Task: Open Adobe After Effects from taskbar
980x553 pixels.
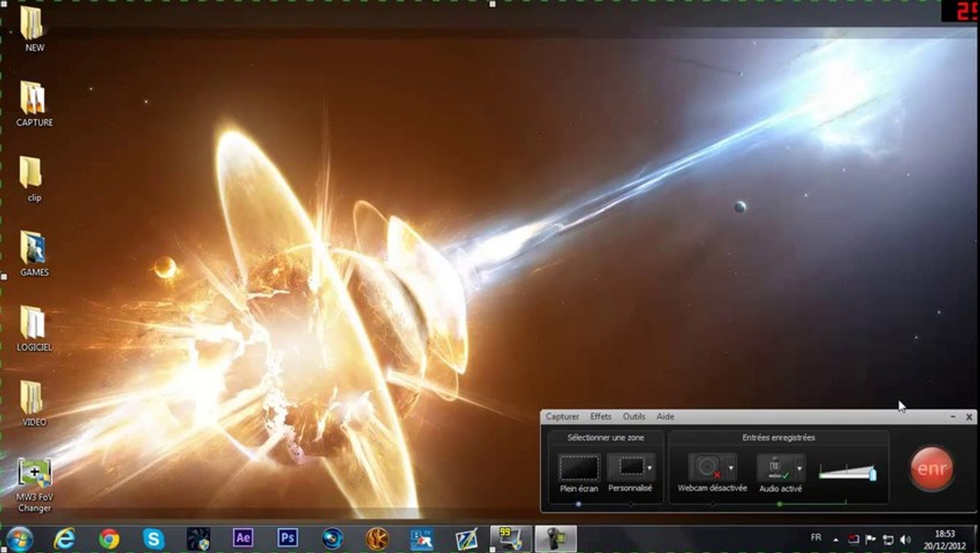Action: pos(243,538)
